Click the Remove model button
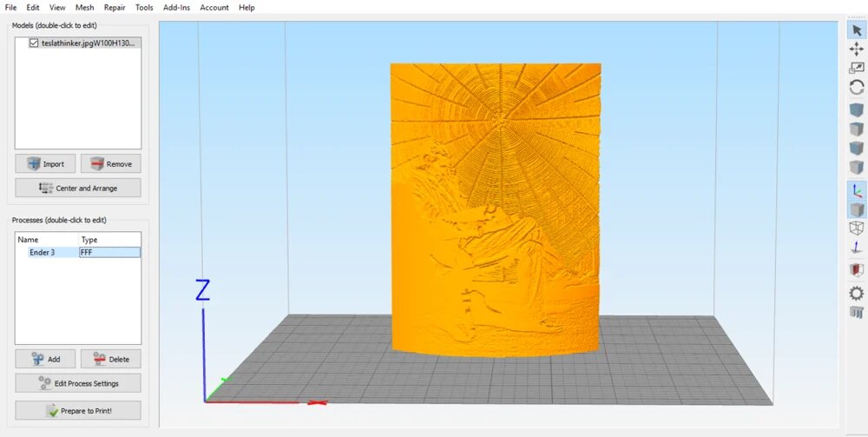Viewport: 868px width, 437px height. tap(111, 164)
